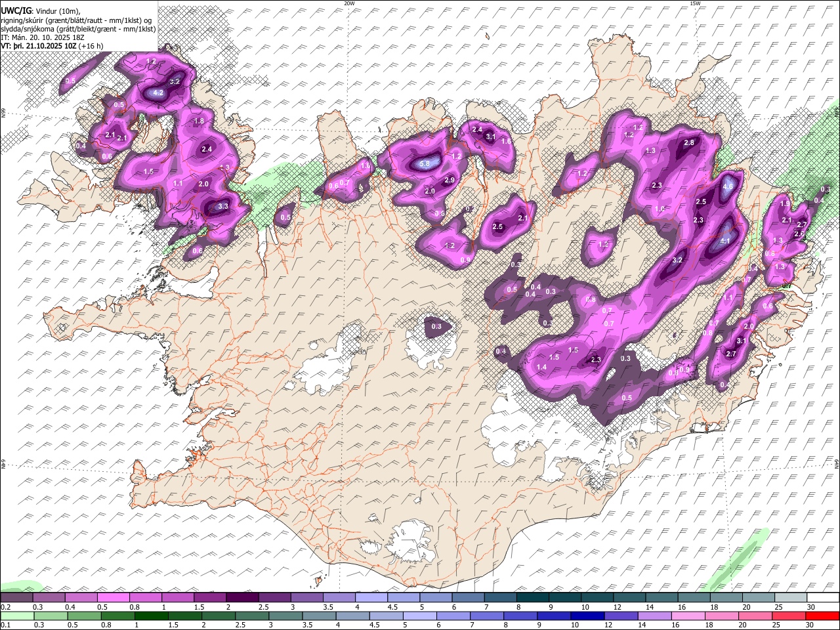Click the 5.8 precipitation value on the map
Screen dimensions: 840x630
425,164
